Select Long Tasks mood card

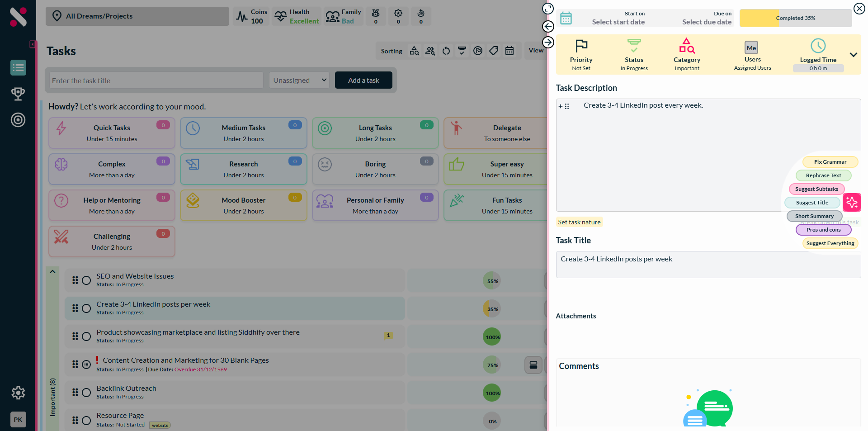click(x=375, y=133)
